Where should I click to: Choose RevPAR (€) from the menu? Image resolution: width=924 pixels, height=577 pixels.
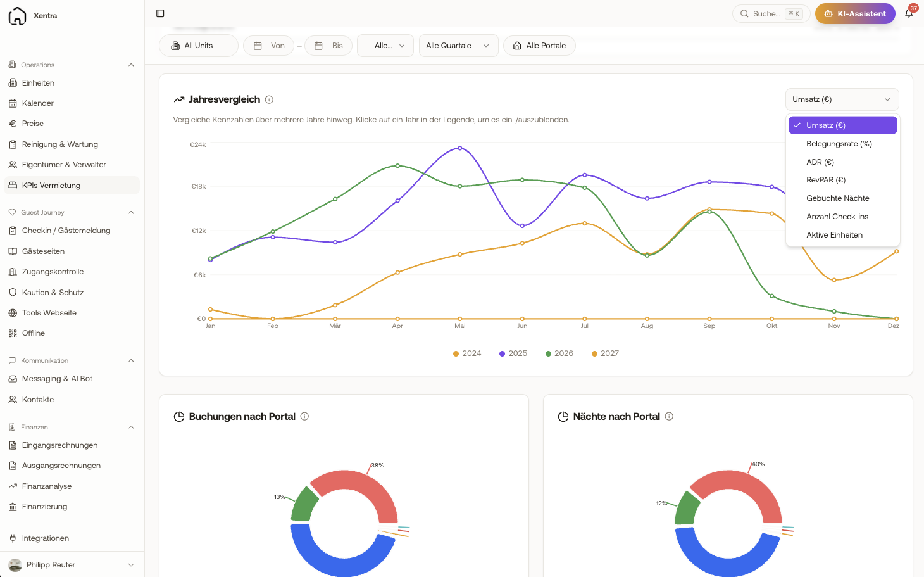click(842, 180)
